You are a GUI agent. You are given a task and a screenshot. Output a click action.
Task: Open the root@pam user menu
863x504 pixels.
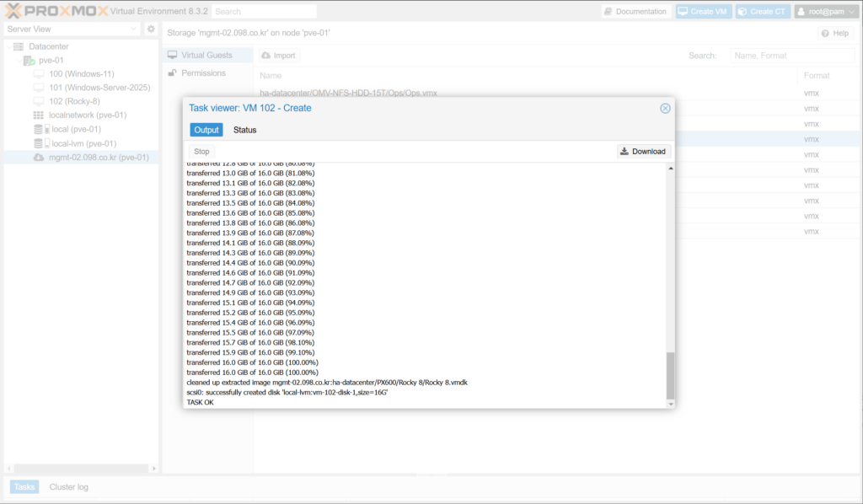tap(824, 12)
